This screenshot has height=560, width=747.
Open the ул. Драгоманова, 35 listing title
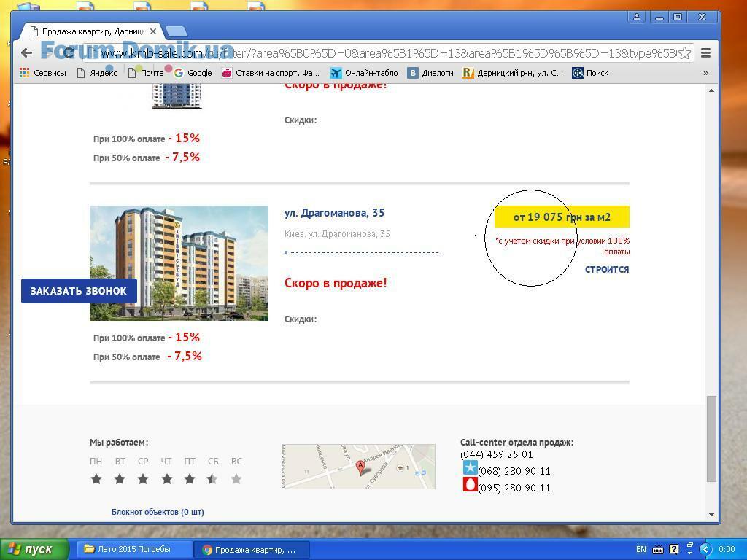click(334, 213)
